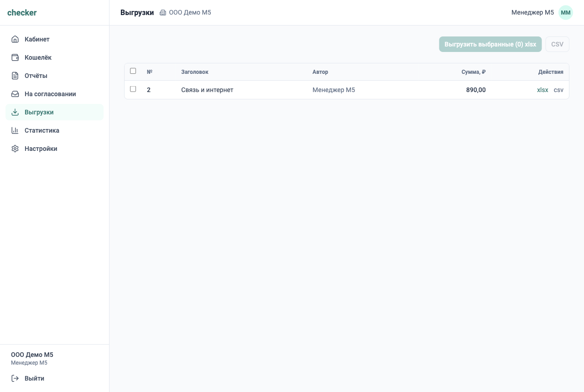
Task: Click the row number 2 cell
Action: click(x=149, y=90)
